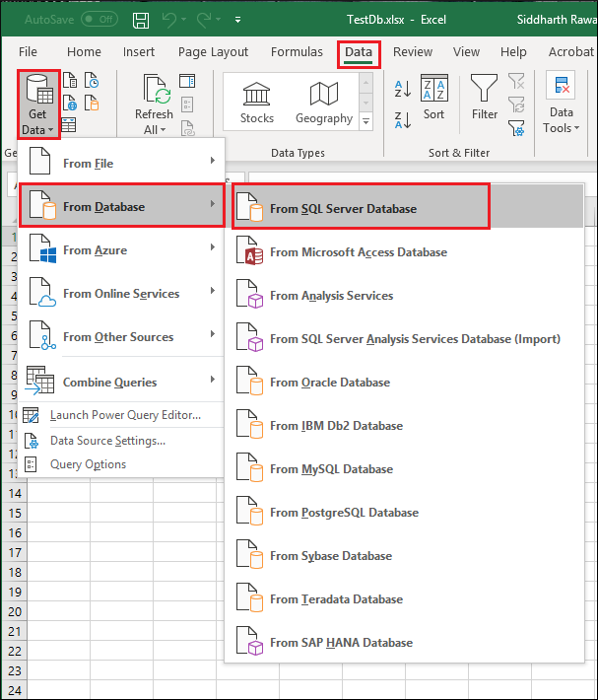Click the greyed Properties icon

click(x=187, y=105)
